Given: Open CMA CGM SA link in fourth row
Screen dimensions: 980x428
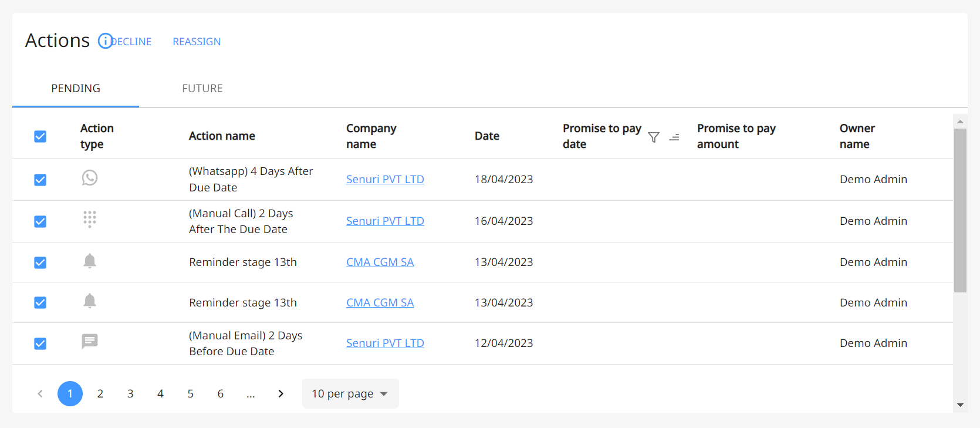Looking at the screenshot, I should point(380,302).
